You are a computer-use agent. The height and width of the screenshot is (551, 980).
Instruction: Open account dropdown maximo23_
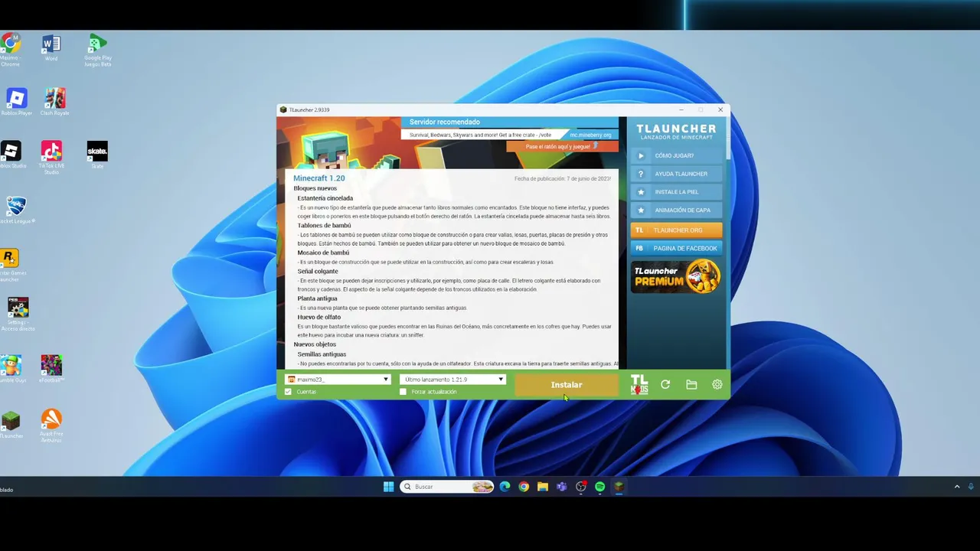click(x=338, y=380)
